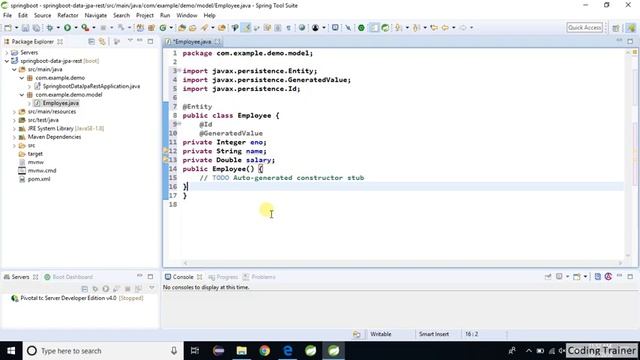This screenshot has width=640, height=360.
Task: Open Chrome from the Windows taskbar
Action: tap(264, 351)
